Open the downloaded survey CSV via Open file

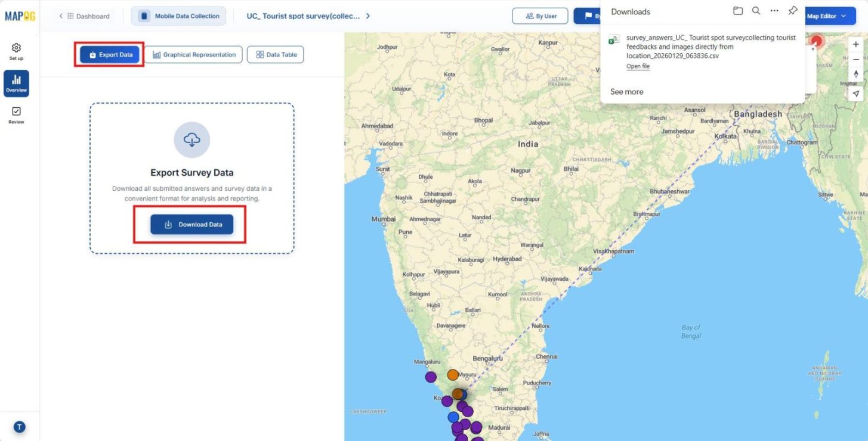(638, 66)
